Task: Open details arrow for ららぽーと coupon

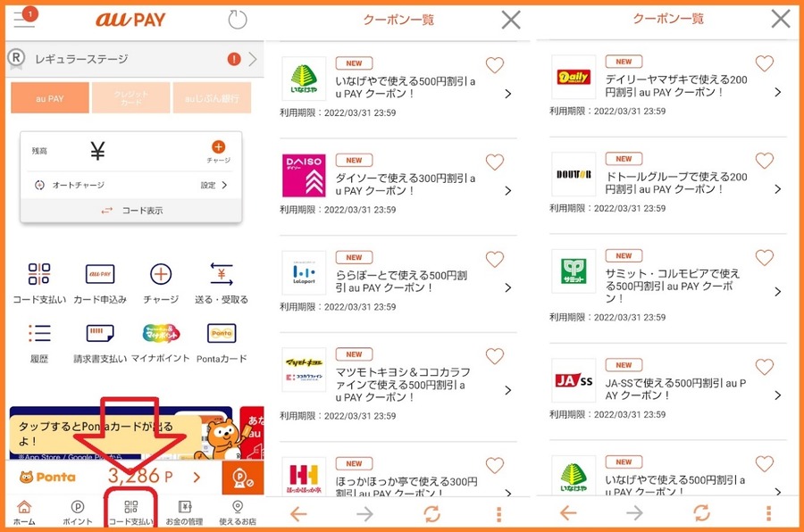Action: (x=507, y=287)
